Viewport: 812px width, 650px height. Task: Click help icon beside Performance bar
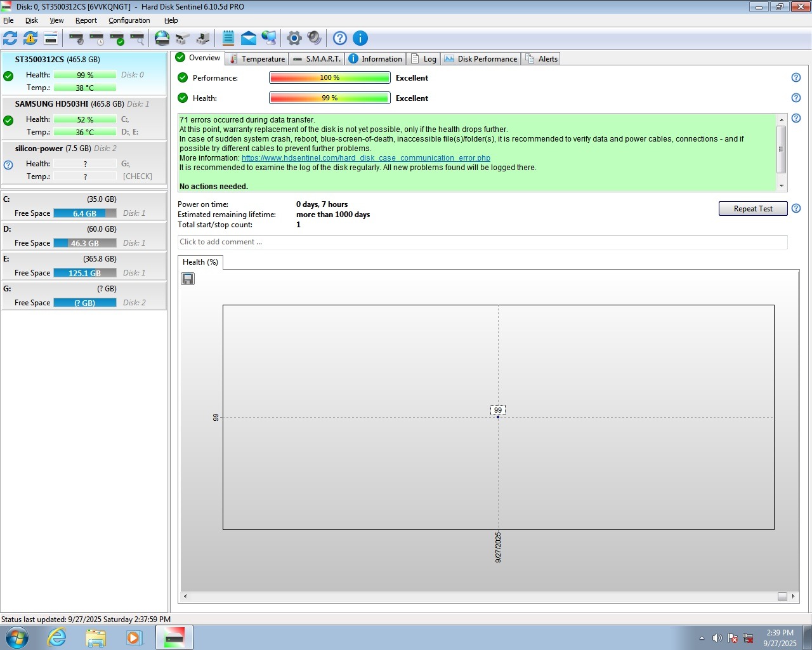[796, 77]
